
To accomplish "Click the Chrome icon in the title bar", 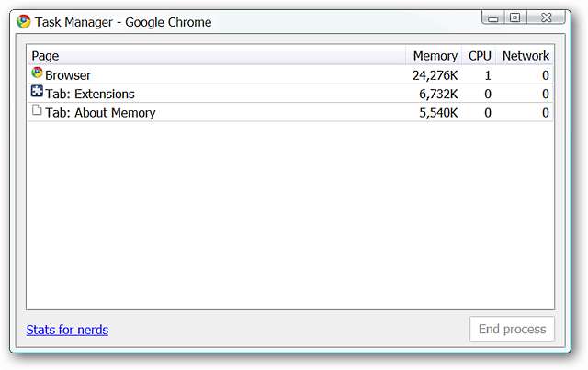I will 23,22.
